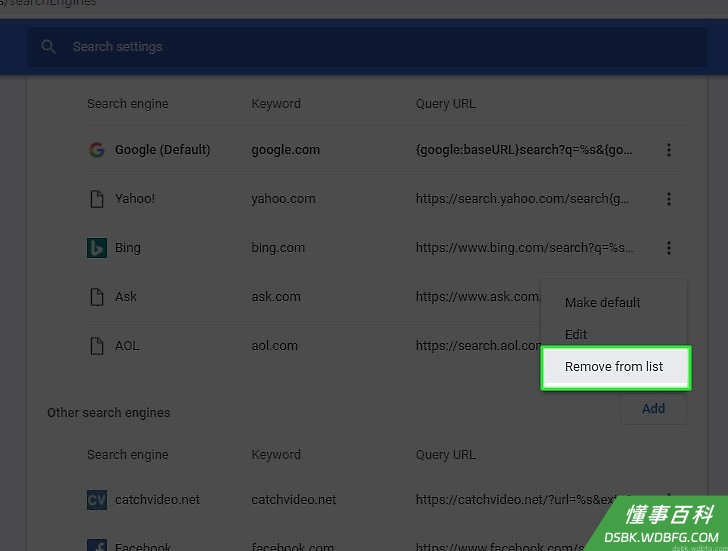Select the Ask engine name
The image size is (728, 551).
coord(126,297)
